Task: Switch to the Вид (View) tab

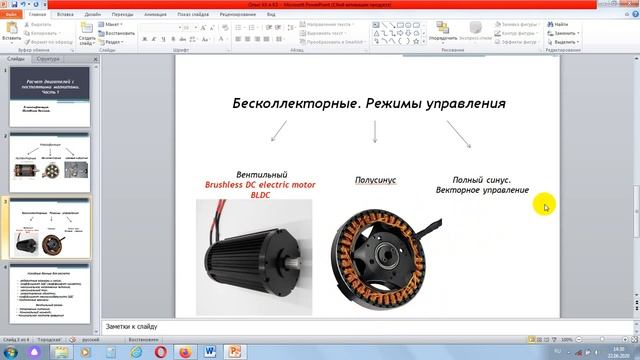Action: point(271,14)
